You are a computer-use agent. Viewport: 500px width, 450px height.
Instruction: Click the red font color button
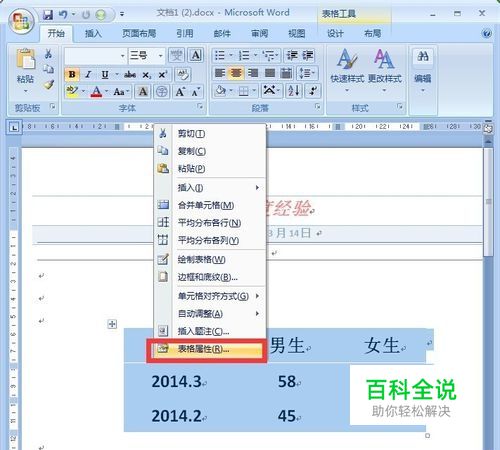coord(96,91)
